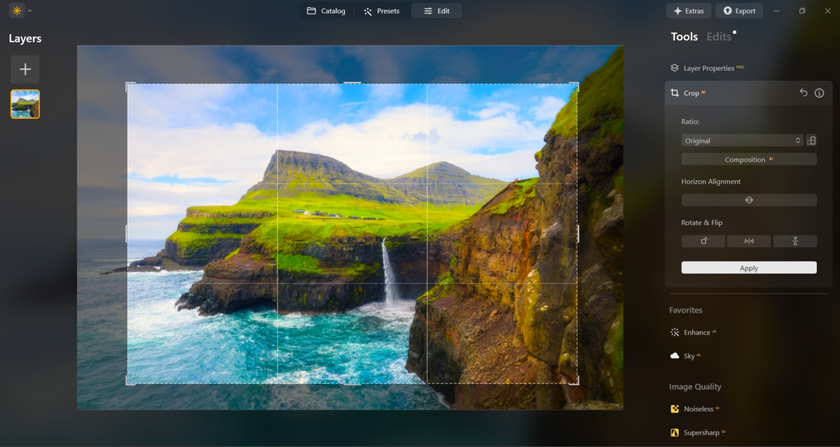Screen dimensions: 840x447
Task: Open the Noiseless AI tool
Action: pyautogui.click(x=694, y=409)
